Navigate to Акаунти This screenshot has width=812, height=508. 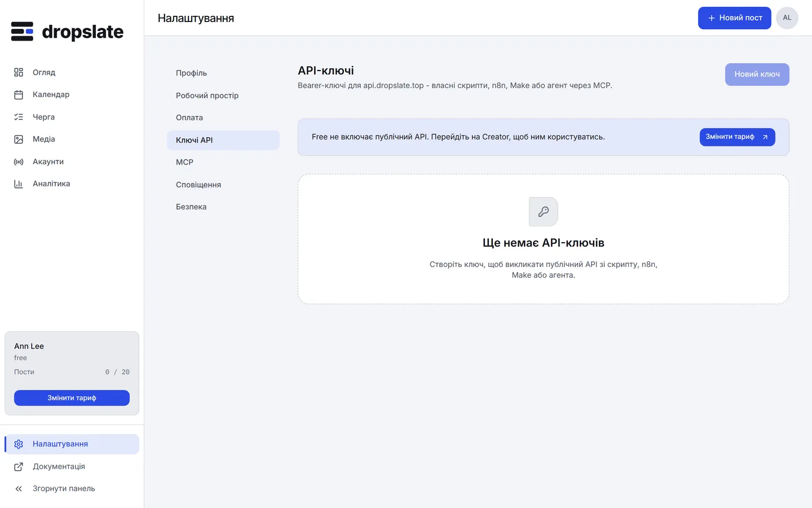[72, 162]
